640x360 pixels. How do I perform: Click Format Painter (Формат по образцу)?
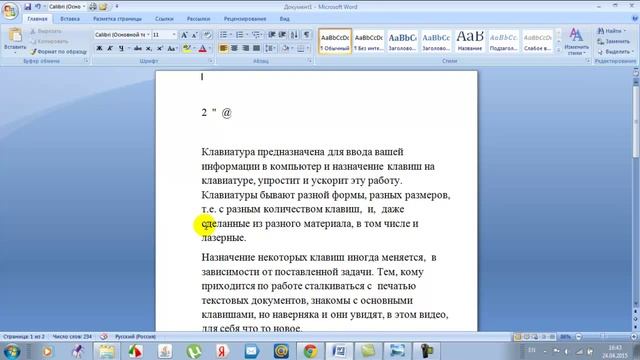coord(59,52)
